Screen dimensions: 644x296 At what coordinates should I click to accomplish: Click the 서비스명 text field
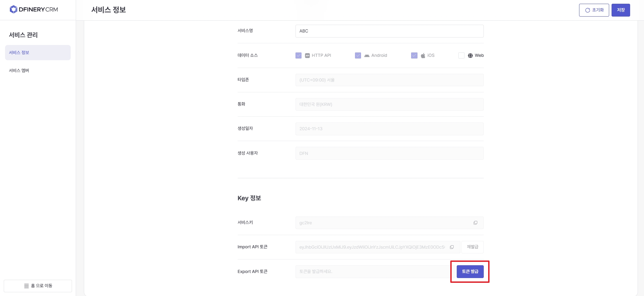click(x=389, y=31)
